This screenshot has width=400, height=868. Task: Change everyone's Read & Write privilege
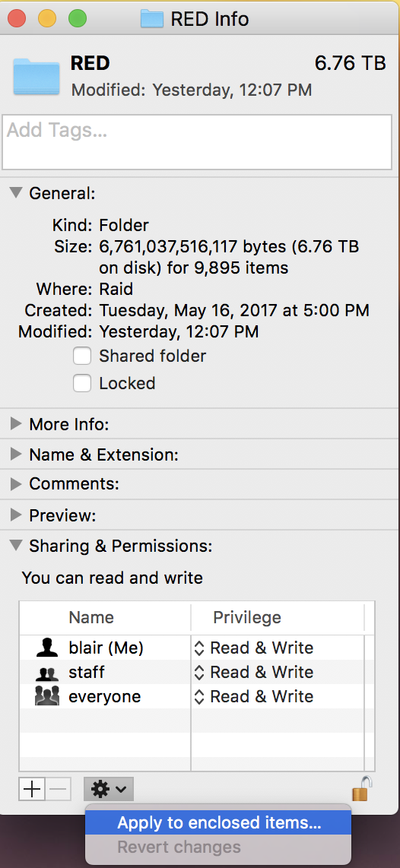click(x=254, y=696)
